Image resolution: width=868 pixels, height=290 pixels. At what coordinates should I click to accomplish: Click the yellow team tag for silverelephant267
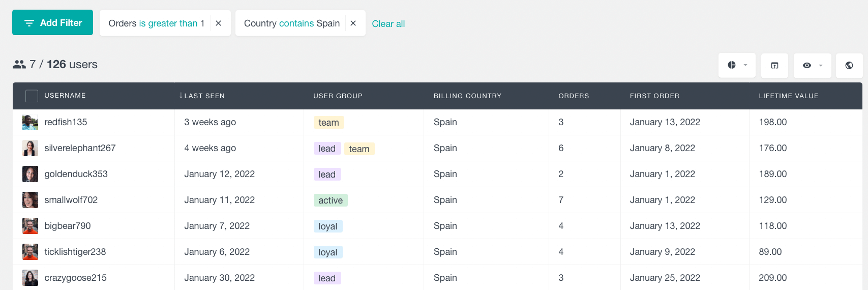359,149
